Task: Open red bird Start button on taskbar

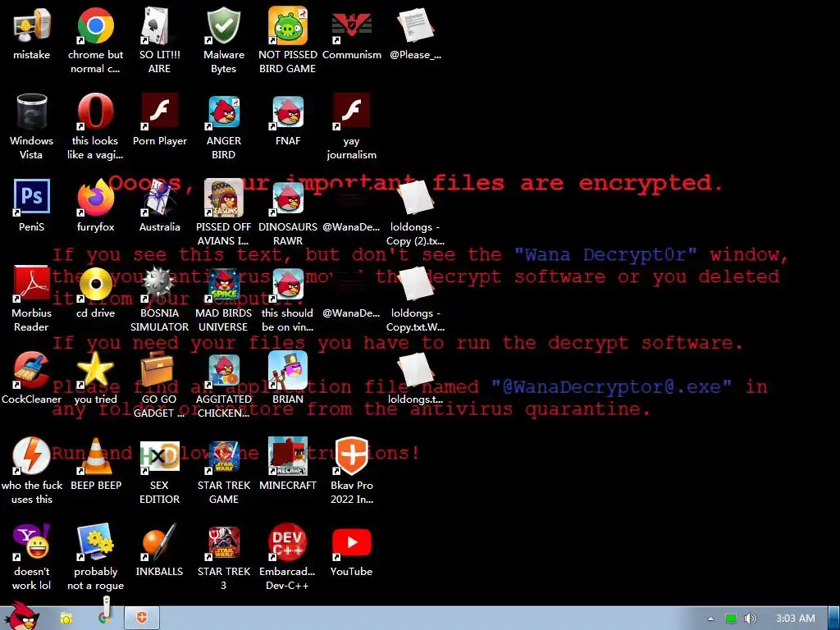Action: tap(21, 616)
